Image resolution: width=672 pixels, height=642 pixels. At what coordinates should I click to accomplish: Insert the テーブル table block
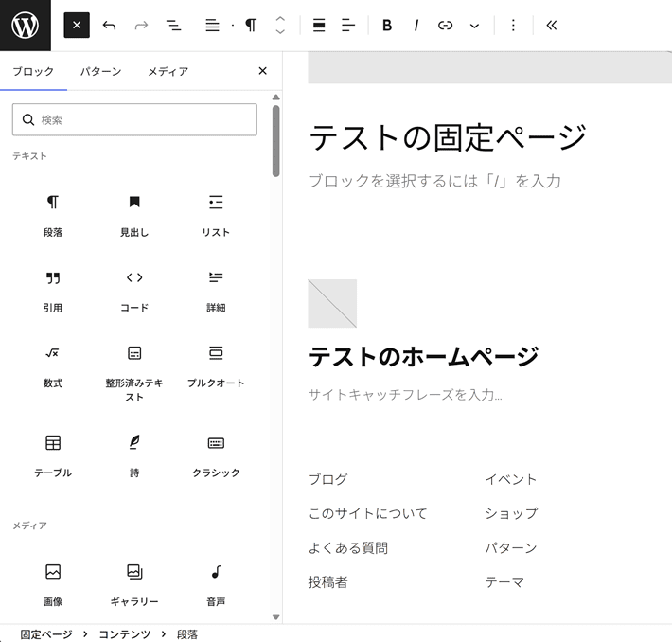pos(53,456)
